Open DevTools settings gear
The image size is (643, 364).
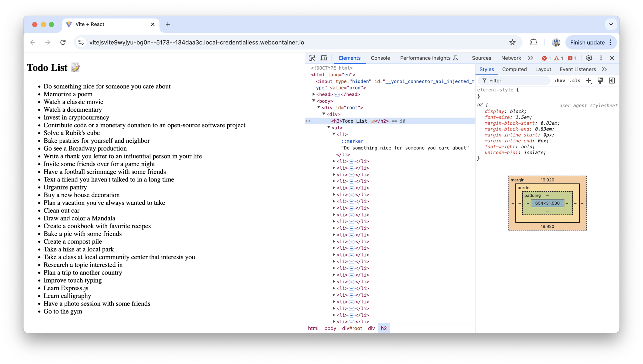coord(589,58)
